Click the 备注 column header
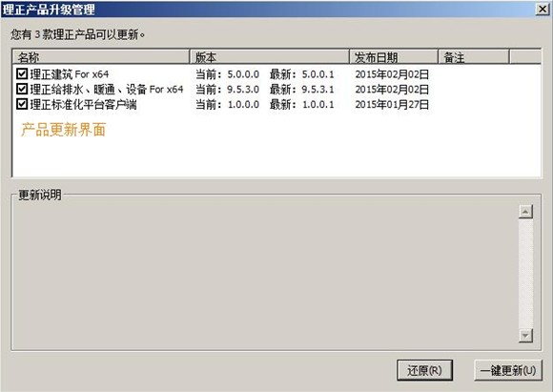Viewport: 553px width, 392px height. click(474, 57)
